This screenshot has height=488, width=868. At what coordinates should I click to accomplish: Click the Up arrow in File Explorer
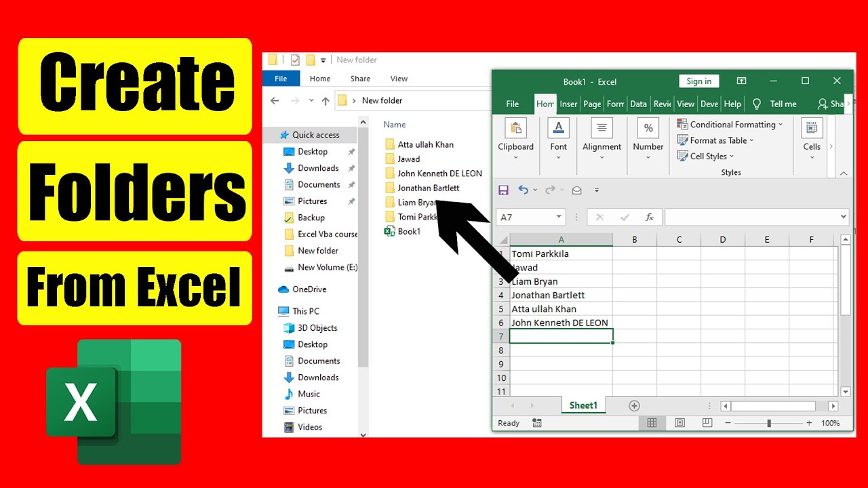(x=325, y=100)
